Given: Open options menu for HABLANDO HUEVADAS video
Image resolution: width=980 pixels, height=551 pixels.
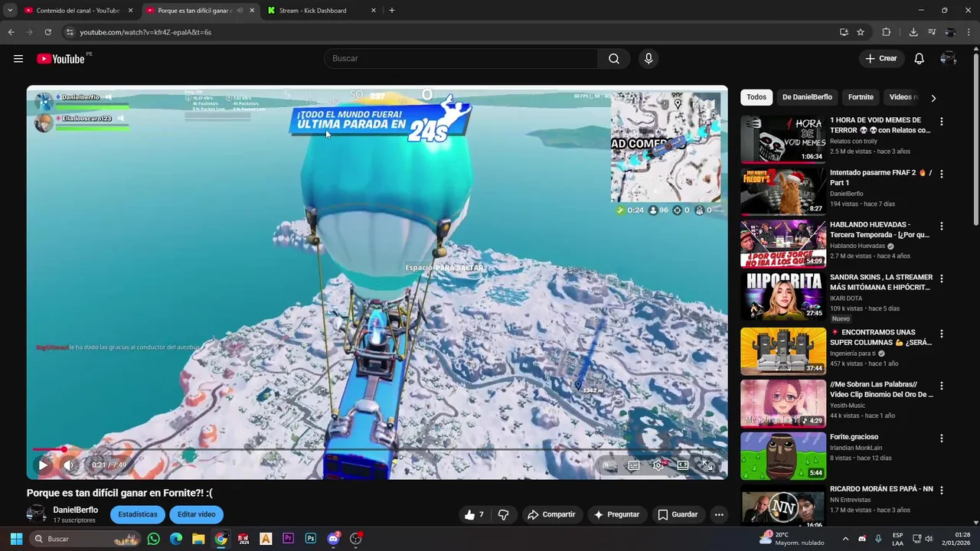Looking at the screenshot, I should click(x=942, y=227).
